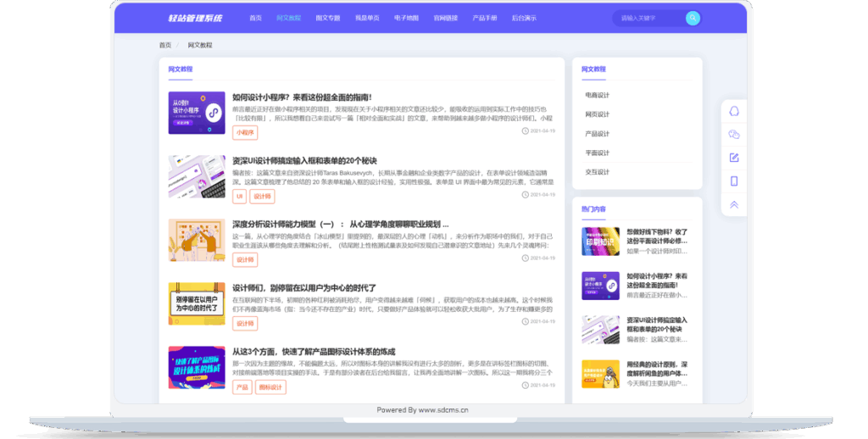The width and height of the screenshot is (868, 439).
Task: Click the yellow 别停留在以用户为中心 thumbnail
Action: pyautogui.click(x=197, y=303)
